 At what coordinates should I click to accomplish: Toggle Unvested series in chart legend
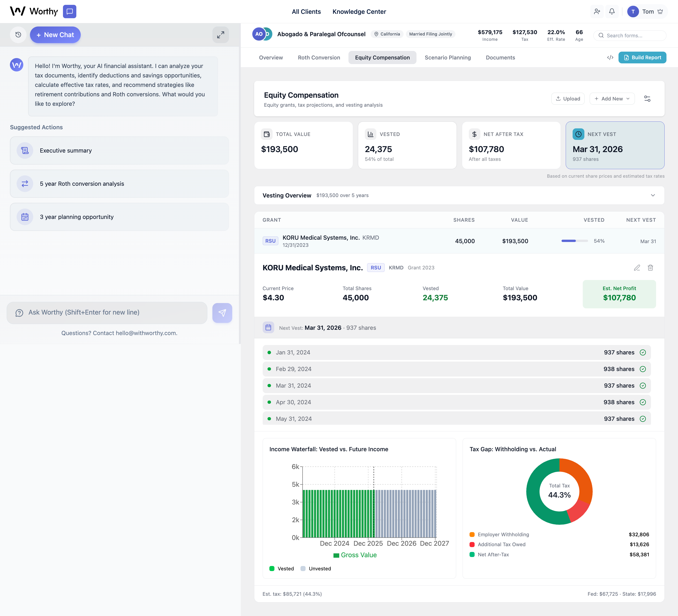315,569
